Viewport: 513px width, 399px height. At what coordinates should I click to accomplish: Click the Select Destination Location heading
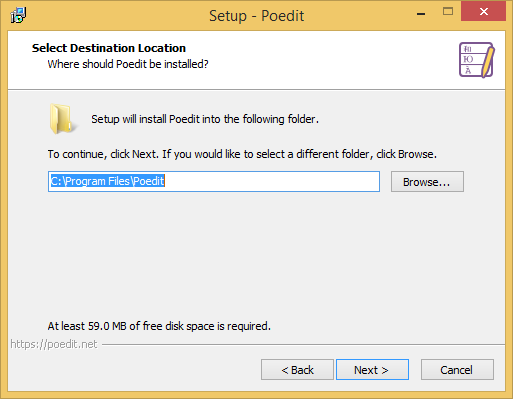click(x=109, y=48)
